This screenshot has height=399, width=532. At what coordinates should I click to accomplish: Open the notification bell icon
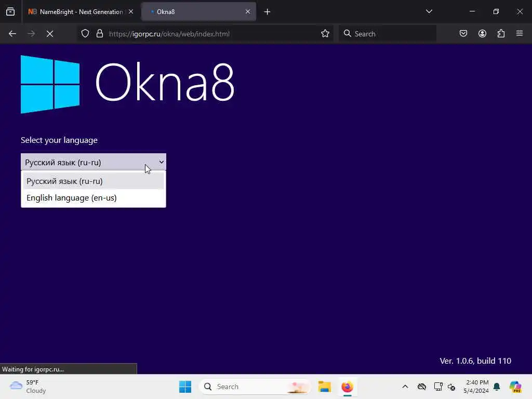point(497,387)
